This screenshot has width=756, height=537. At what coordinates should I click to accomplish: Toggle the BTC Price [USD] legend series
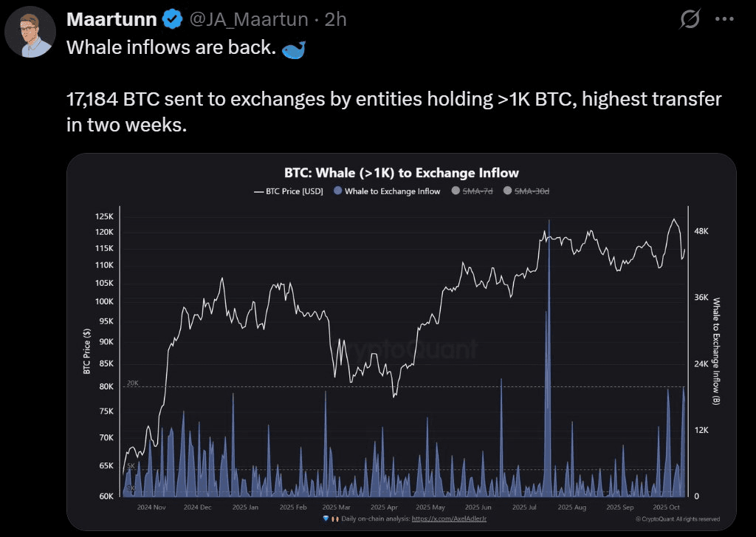[288, 191]
